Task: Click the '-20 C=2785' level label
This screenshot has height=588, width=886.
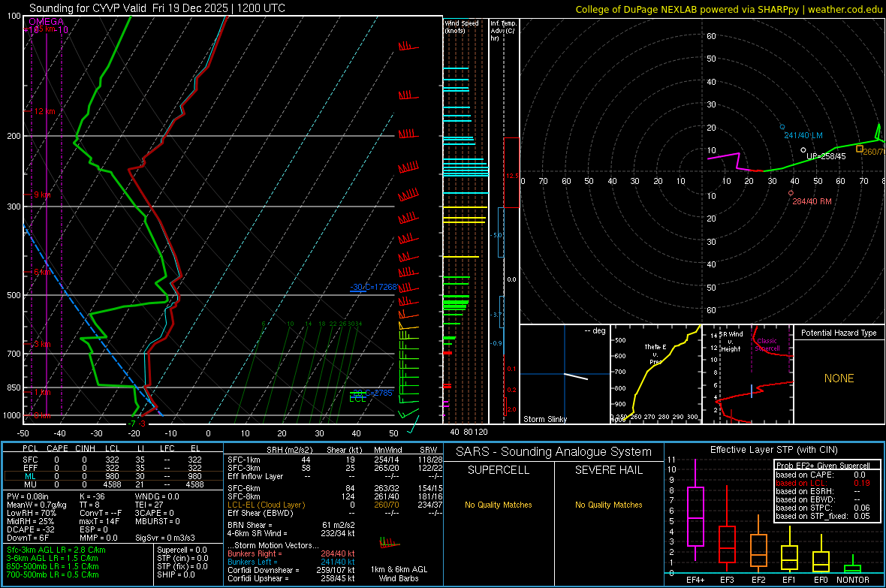Action: click(x=373, y=393)
